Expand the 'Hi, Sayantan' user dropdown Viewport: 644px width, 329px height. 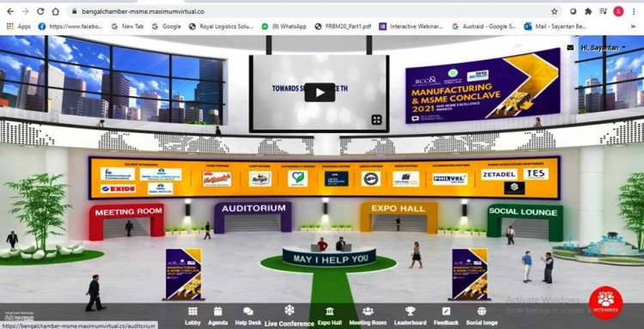click(603, 47)
